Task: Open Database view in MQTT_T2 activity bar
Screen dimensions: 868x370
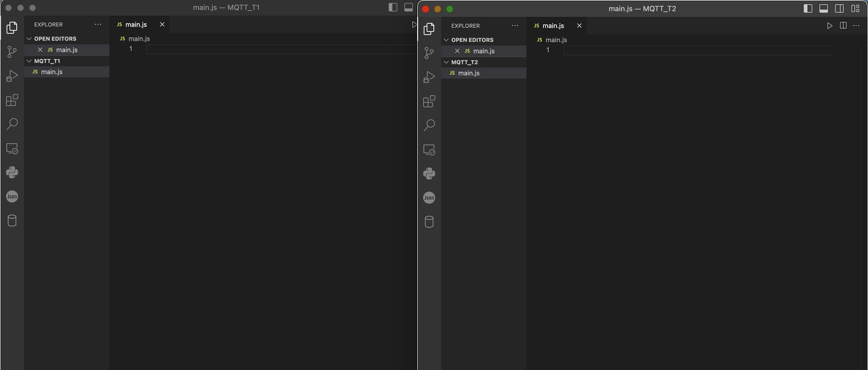Action: click(429, 222)
